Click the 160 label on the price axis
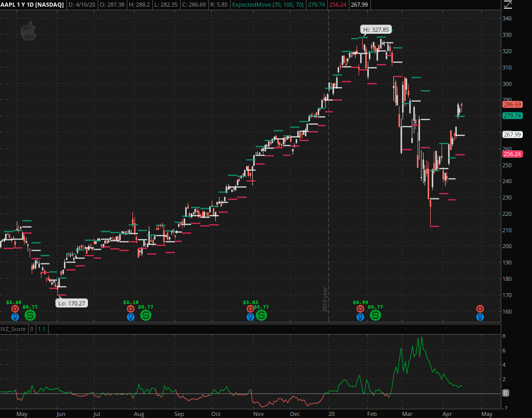This screenshot has width=532, height=418. pos(507,312)
